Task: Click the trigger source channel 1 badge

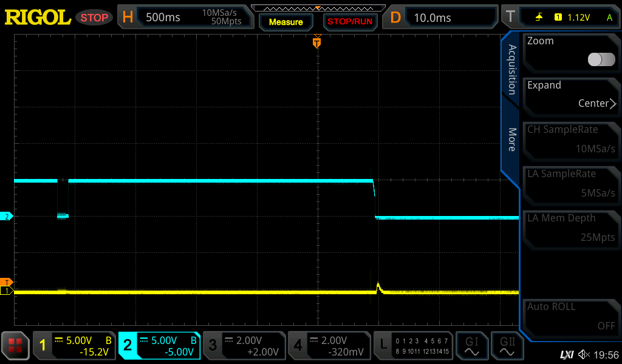Action: (x=558, y=17)
